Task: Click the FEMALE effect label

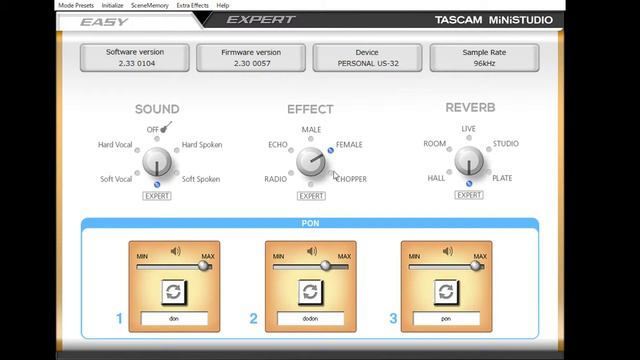Action: 349,144
